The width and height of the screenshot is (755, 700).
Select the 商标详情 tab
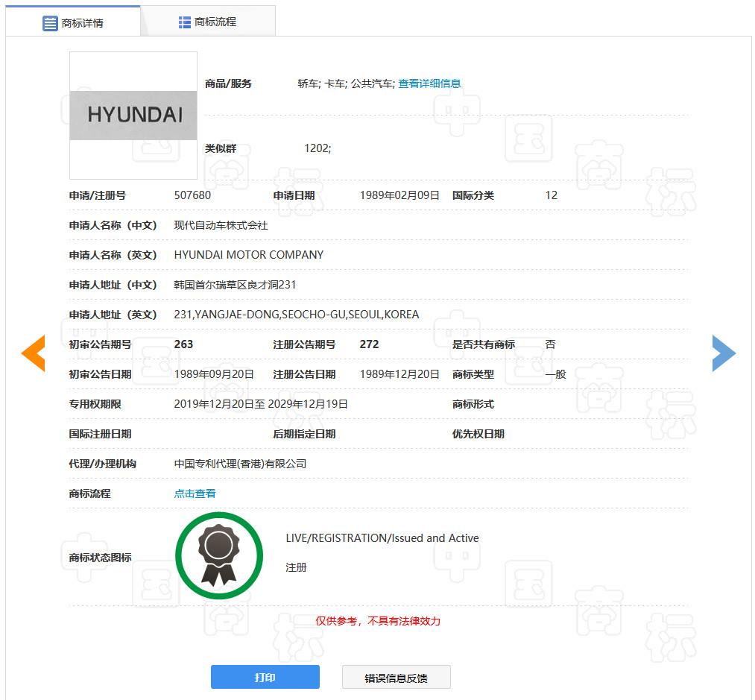[x=82, y=23]
